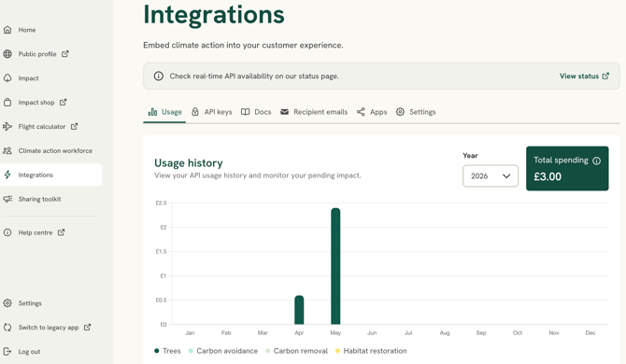Click the padlock icon on API keys tab

195,112
